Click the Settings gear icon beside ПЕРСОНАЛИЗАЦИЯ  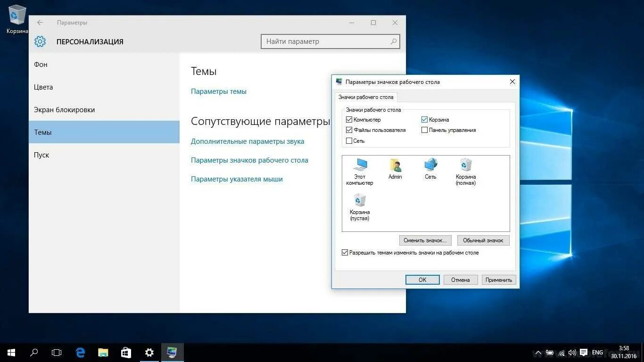tap(40, 41)
